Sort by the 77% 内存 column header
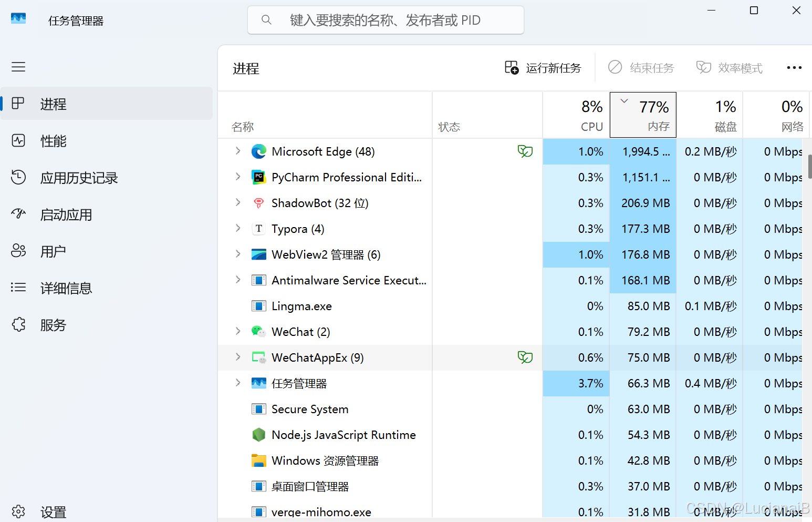The height and width of the screenshot is (522, 812). (x=643, y=115)
